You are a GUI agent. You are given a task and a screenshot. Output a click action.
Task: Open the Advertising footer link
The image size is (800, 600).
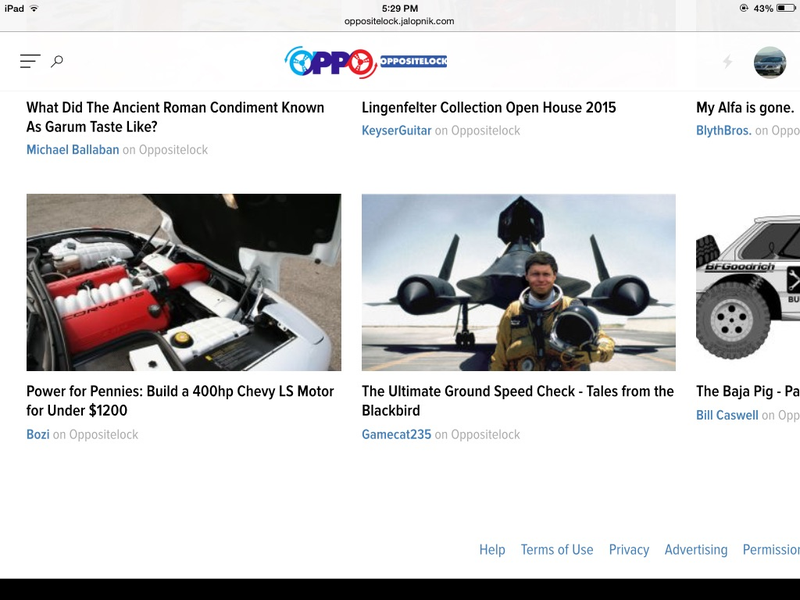point(696,549)
